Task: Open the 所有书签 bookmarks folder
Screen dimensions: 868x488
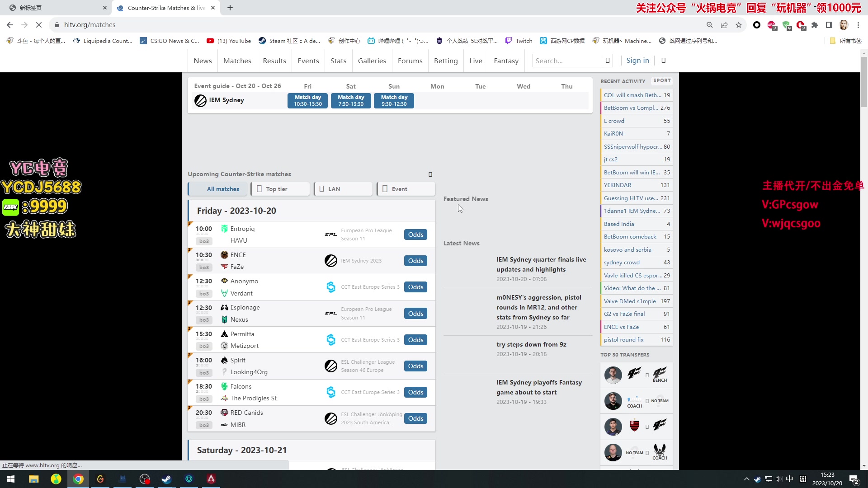Action: point(846,41)
